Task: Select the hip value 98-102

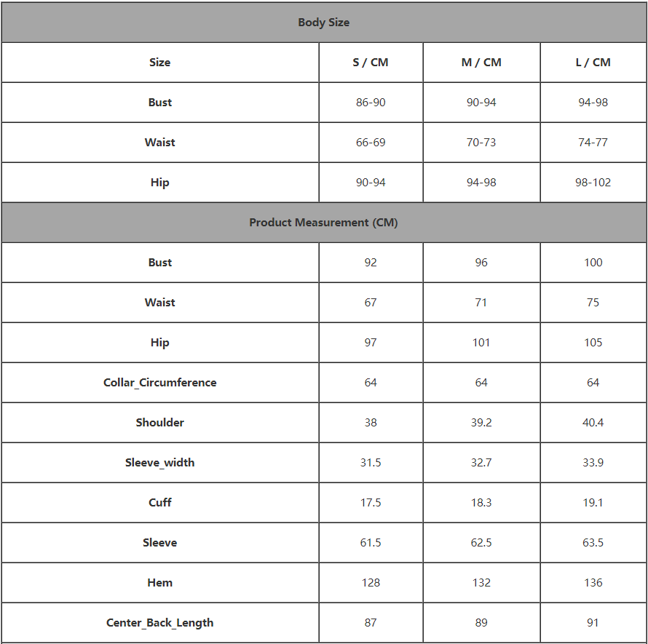Action: [x=593, y=183]
